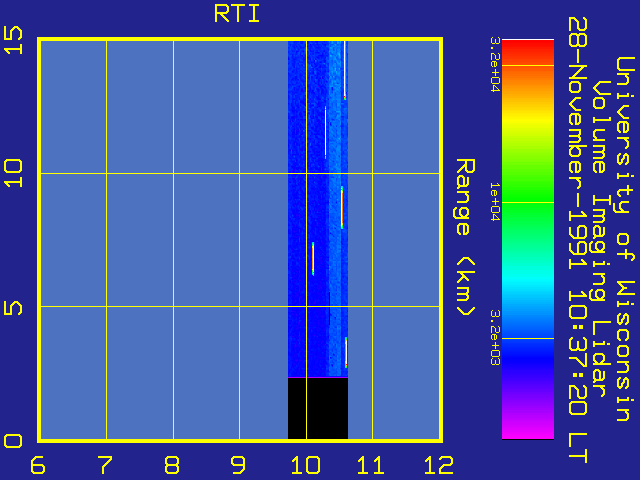
Task: Select the x-axis label 6
Action: click(x=38, y=465)
